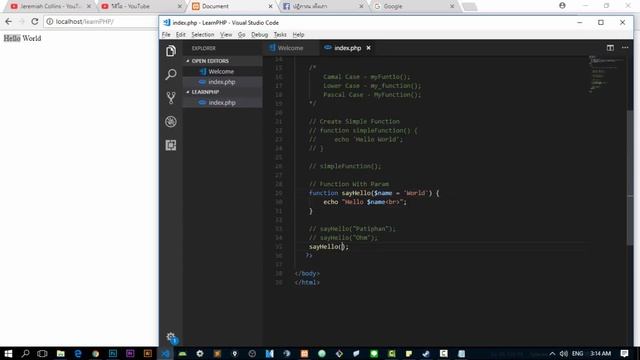Open Windows taskbar search

pyautogui.click(x=25, y=353)
